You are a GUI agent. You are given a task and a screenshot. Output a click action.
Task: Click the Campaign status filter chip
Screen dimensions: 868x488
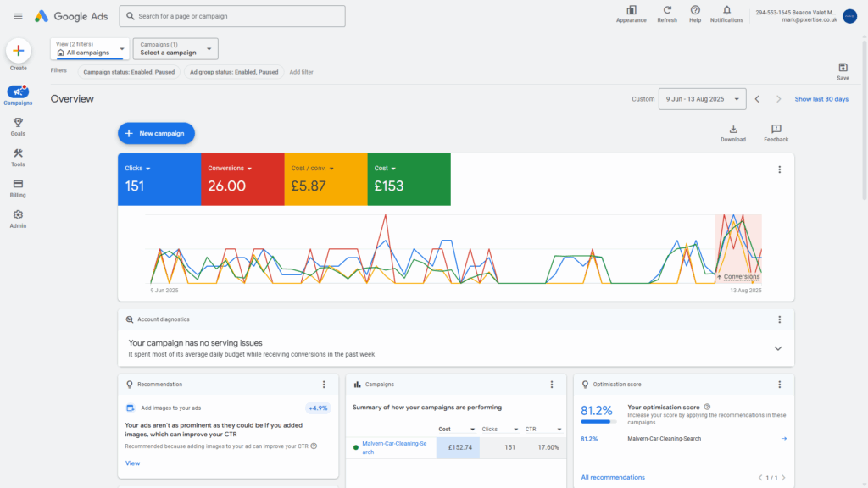[x=129, y=72]
